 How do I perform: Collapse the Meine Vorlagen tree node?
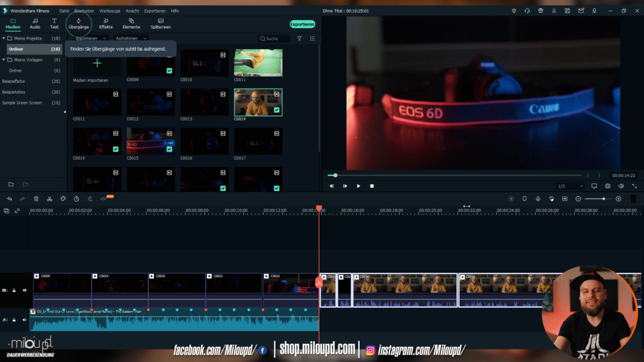4,60
